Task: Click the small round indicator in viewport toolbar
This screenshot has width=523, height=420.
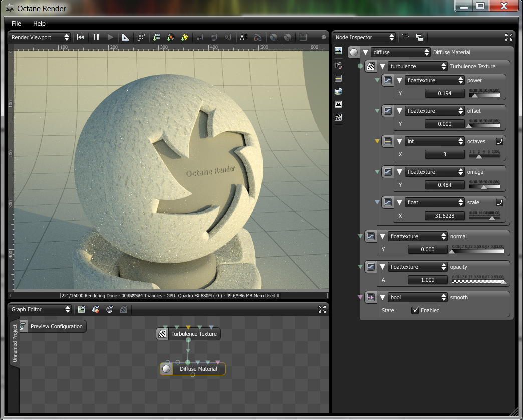Action: pos(323,37)
